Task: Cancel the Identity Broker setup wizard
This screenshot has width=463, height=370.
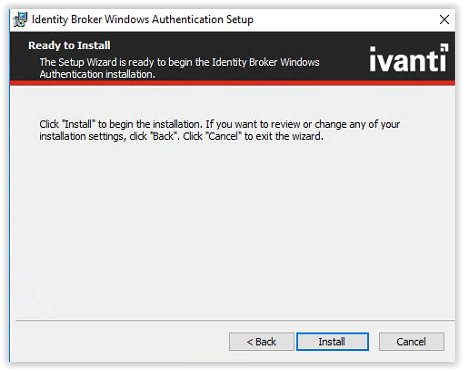Action: [411, 342]
